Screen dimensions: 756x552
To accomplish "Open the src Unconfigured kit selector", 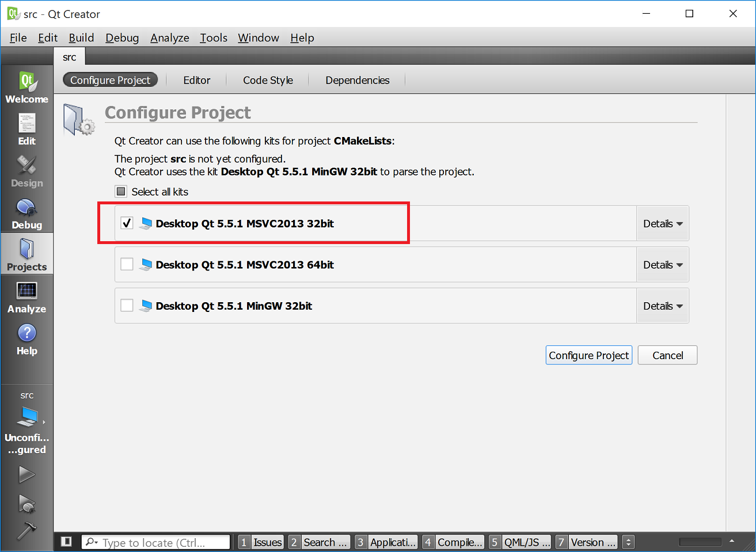I will (x=26, y=423).
